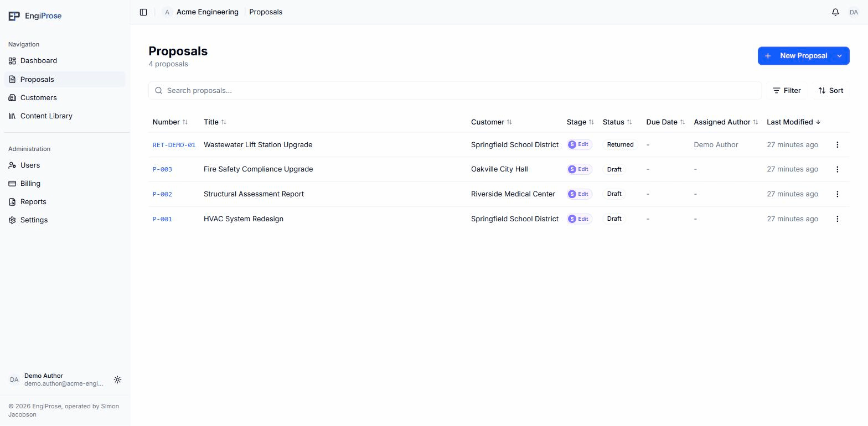The height and width of the screenshot is (426, 868).
Task: Open Customers page
Action: [65, 97]
